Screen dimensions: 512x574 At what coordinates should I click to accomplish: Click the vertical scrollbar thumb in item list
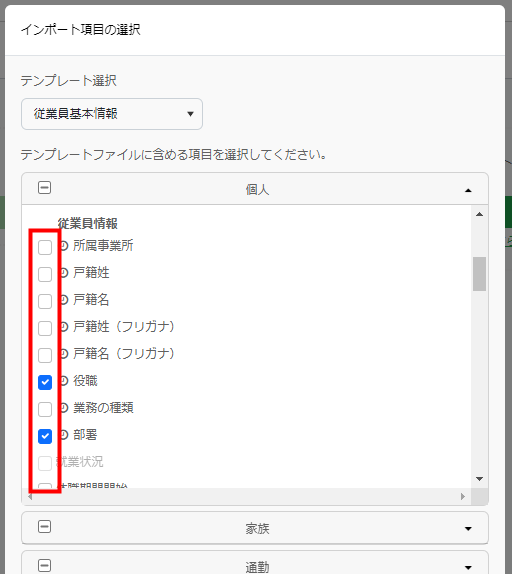[x=479, y=274]
